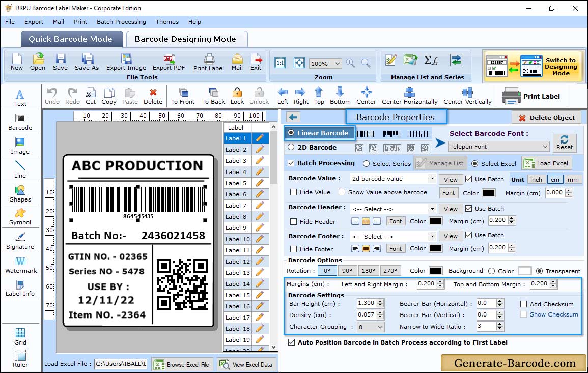
Task: Select the 2D Barcode radio button
Action: 291,147
